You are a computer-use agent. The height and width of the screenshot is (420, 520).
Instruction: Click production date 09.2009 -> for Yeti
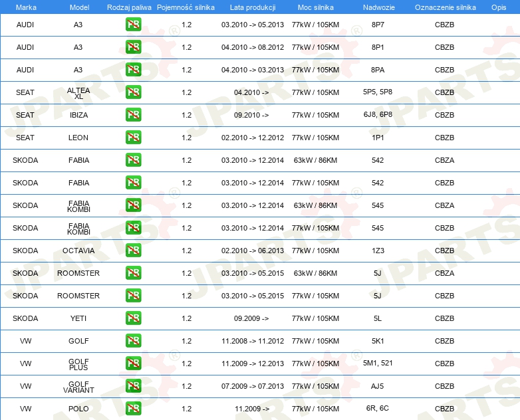pyautogui.click(x=251, y=318)
